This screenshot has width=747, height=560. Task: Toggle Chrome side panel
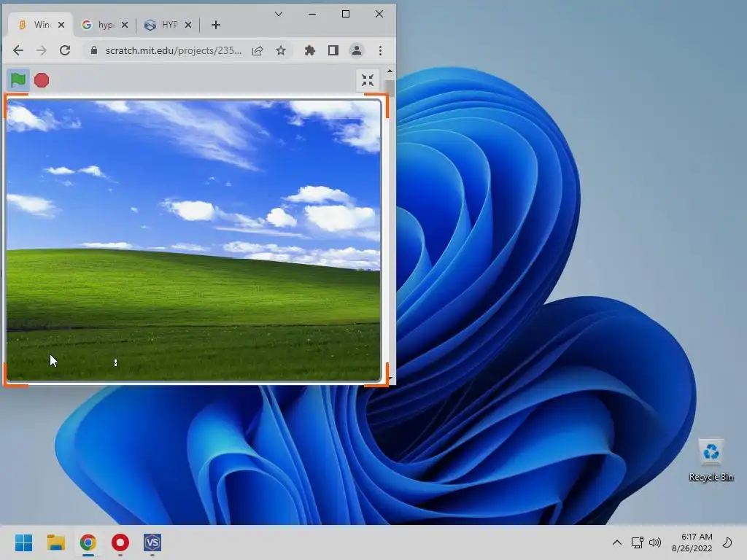(333, 50)
